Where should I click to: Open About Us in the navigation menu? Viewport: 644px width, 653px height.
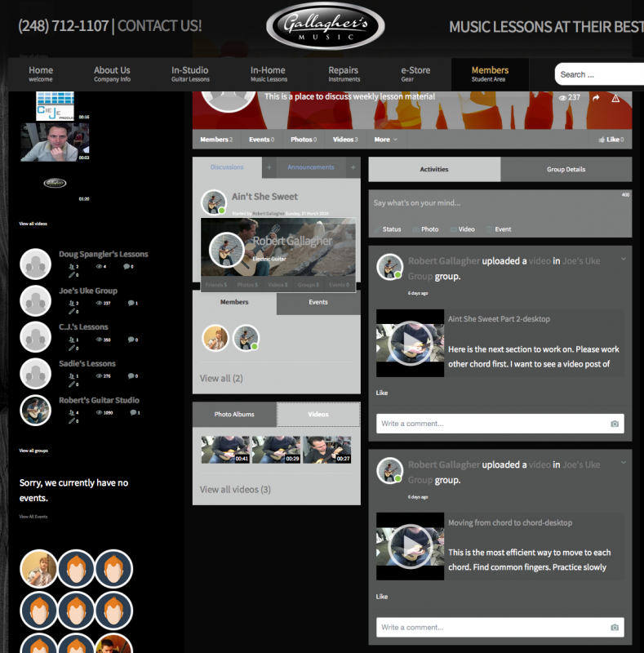click(x=112, y=73)
